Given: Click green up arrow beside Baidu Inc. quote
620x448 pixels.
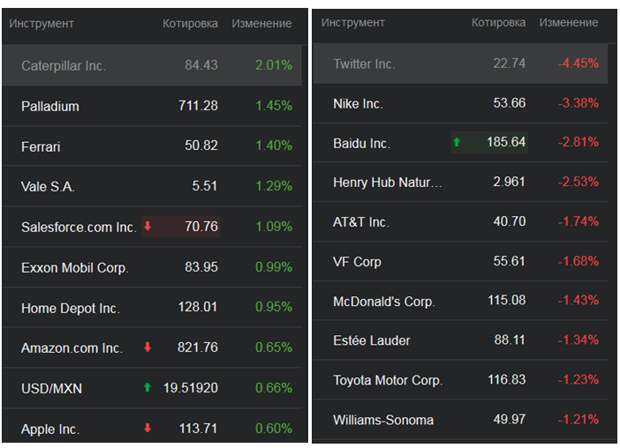Looking at the screenshot, I should pyautogui.click(x=457, y=142).
